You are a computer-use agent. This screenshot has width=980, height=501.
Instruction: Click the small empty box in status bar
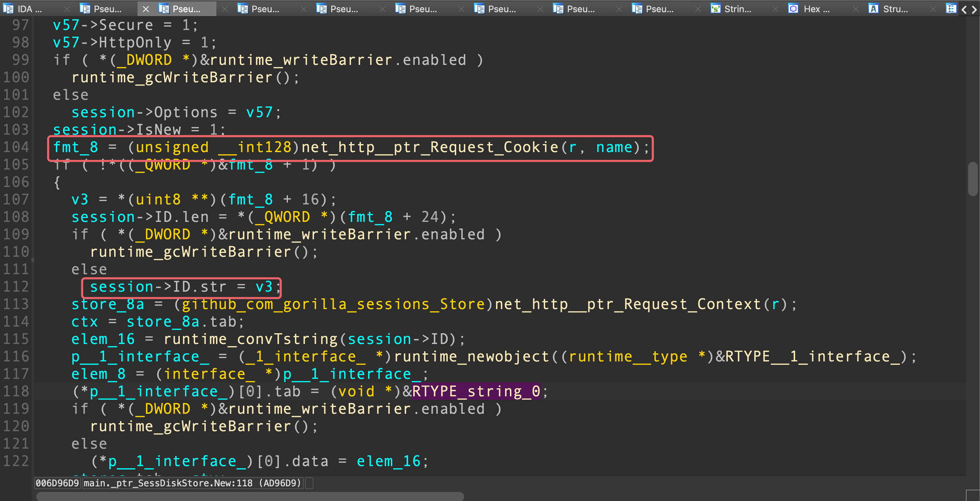pyautogui.click(x=310, y=483)
